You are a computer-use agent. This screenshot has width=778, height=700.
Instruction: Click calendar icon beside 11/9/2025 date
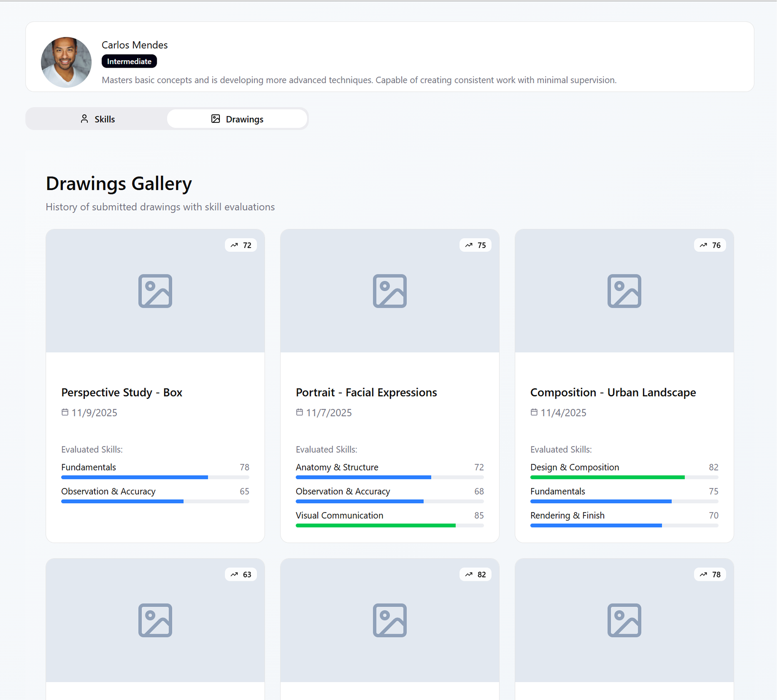pyautogui.click(x=65, y=412)
